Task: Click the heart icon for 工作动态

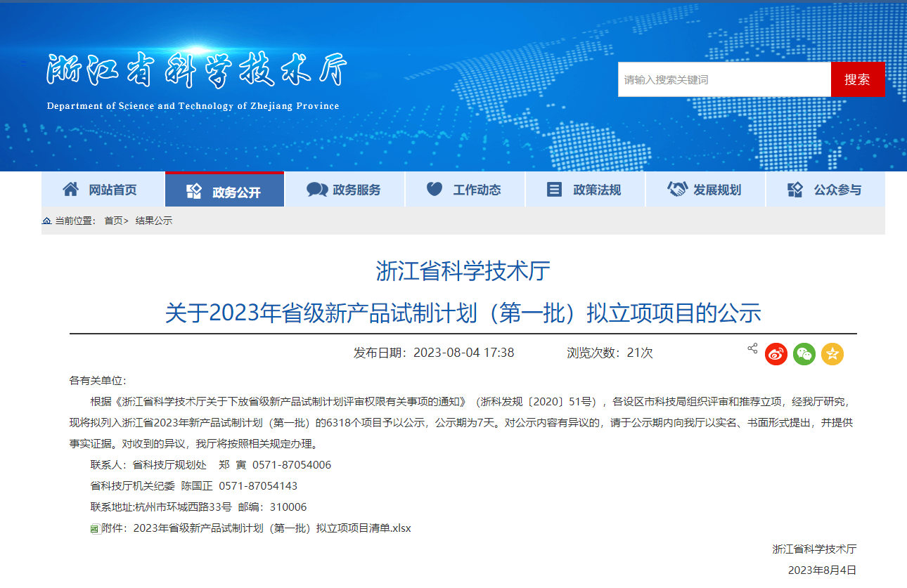Action: click(435, 189)
